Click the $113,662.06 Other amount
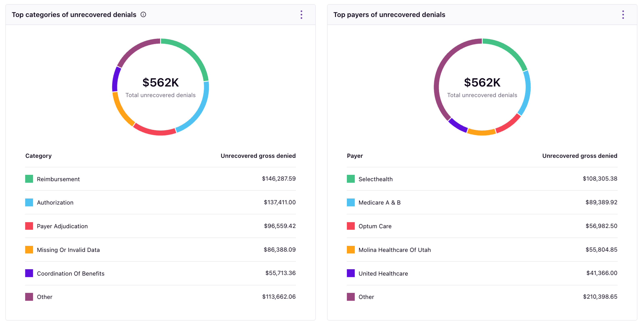The width and height of the screenshot is (644, 329). (x=279, y=297)
